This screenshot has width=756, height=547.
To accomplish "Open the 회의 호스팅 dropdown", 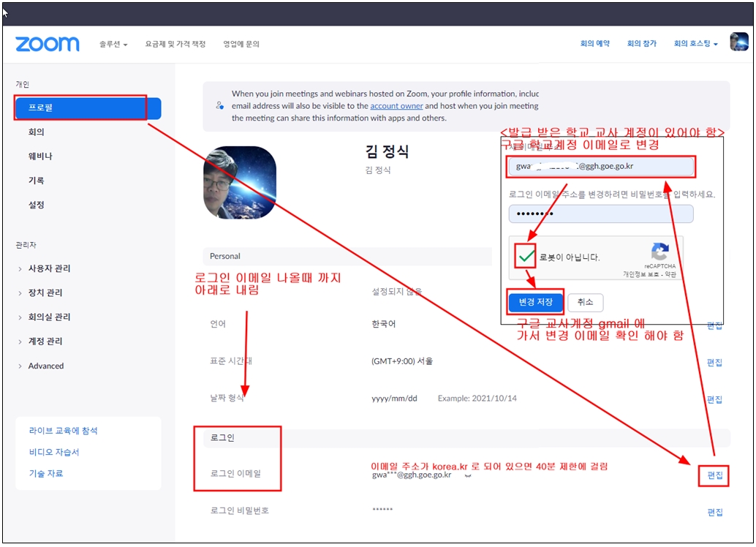I will [x=696, y=43].
